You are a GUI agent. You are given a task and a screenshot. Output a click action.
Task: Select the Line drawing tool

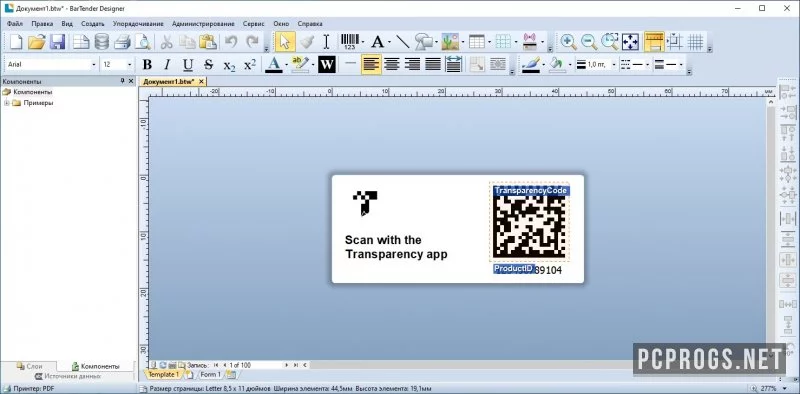[403, 42]
